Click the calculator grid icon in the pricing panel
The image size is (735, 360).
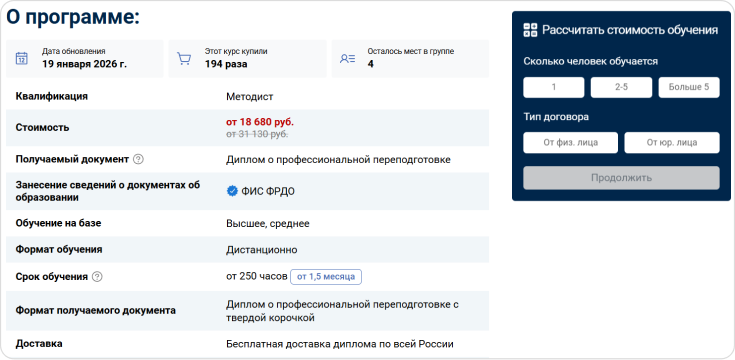[530, 30]
